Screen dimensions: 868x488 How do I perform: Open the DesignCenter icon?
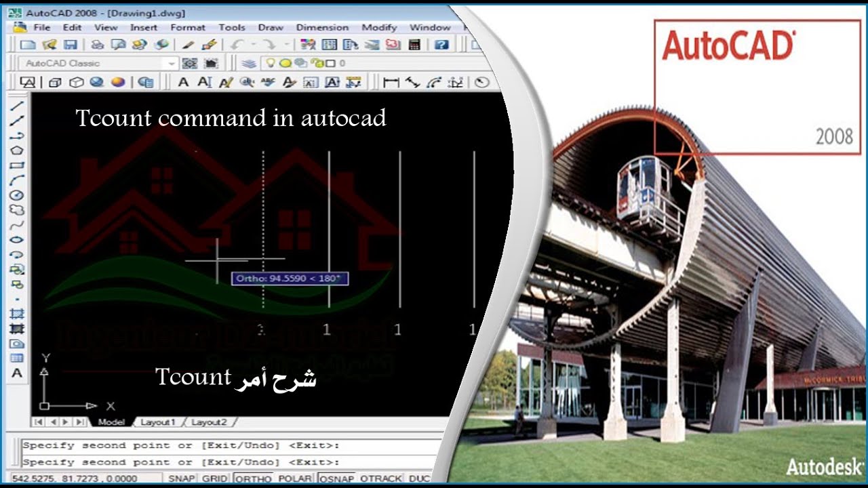pos(329,45)
